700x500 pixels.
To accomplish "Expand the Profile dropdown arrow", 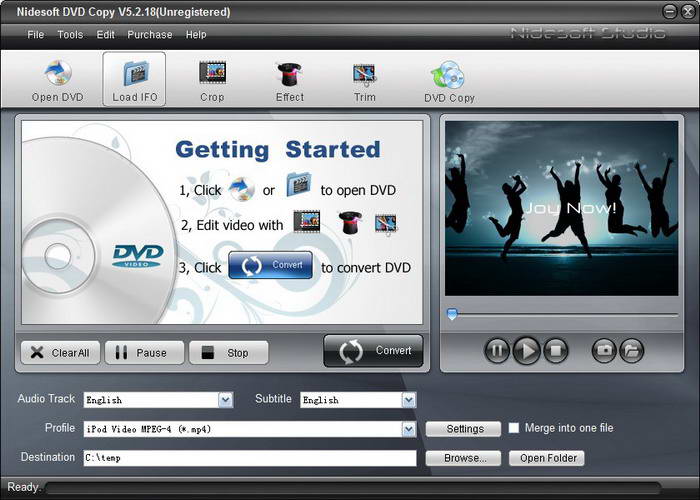I will pyautogui.click(x=408, y=429).
